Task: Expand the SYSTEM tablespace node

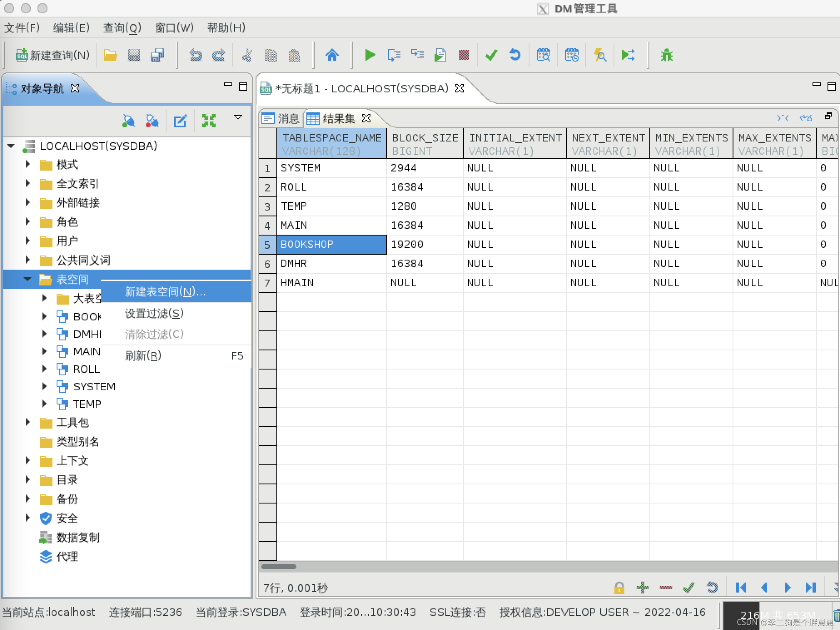Action: 45,386
